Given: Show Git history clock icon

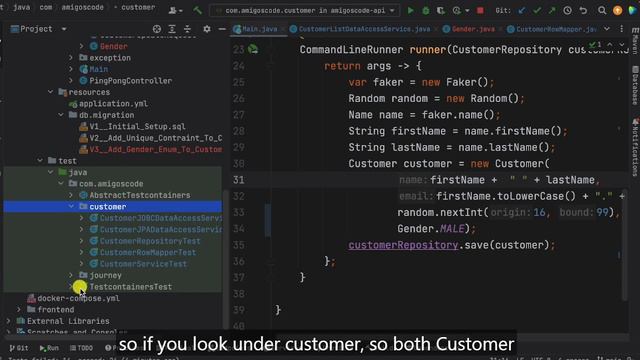Looking at the screenshot, I should (567, 11).
